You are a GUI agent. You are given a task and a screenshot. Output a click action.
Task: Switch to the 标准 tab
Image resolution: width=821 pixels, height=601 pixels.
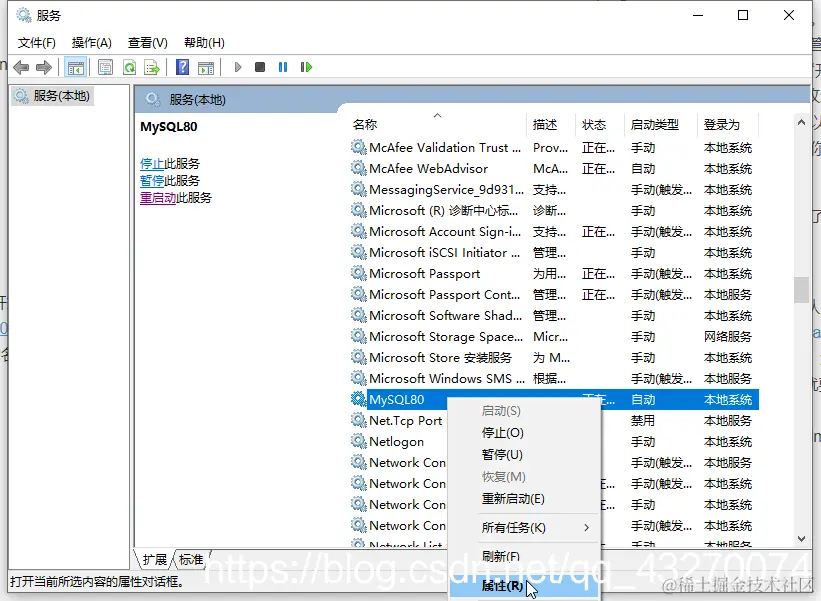pyautogui.click(x=191, y=560)
